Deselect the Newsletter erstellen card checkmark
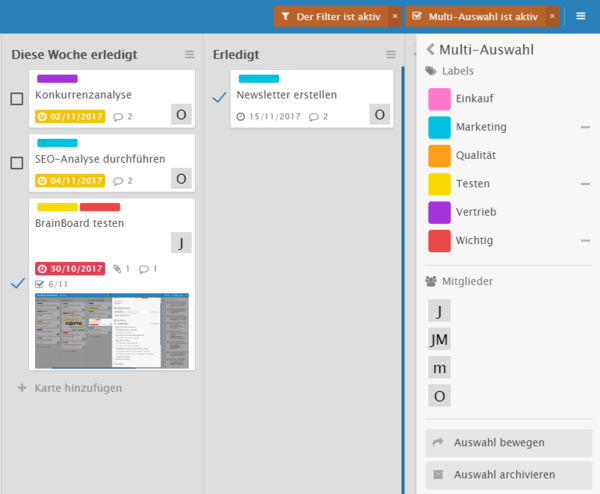Image resolution: width=600 pixels, height=494 pixels. pyautogui.click(x=219, y=97)
